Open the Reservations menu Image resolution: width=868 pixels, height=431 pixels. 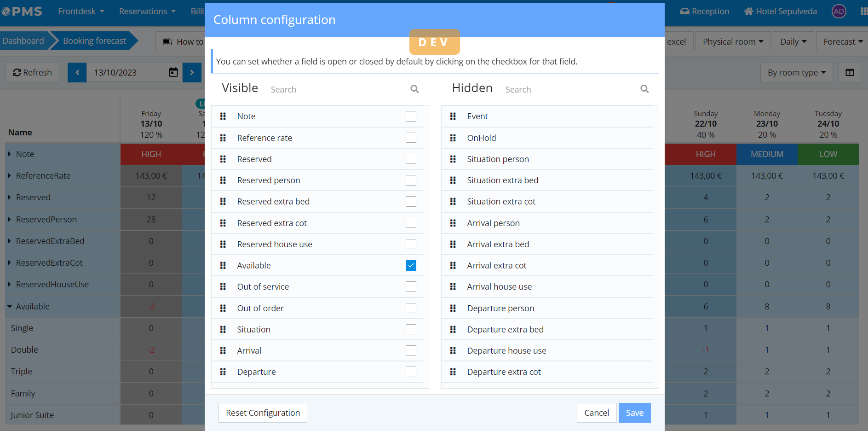coord(147,12)
